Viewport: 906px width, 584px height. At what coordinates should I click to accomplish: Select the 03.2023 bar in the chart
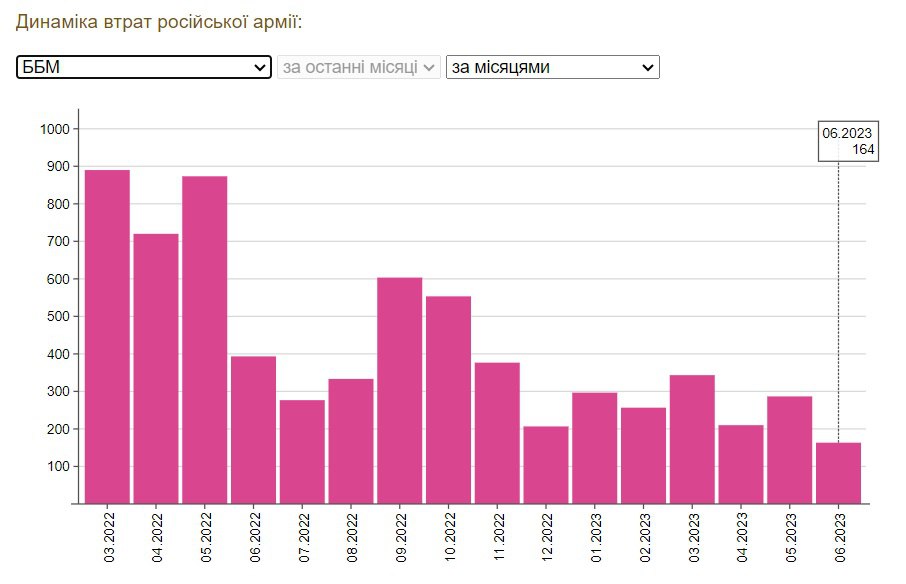point(692,439)
